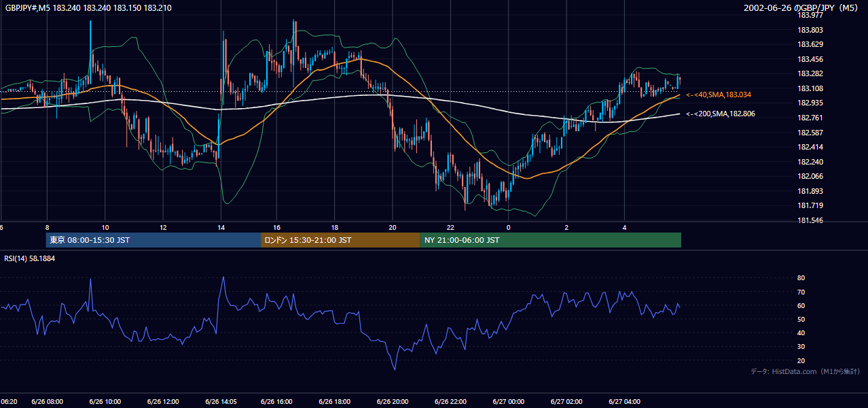Screen dimensions: 868x408
Task: Click price axis value 182.066
Action: [x=810, y=176]
